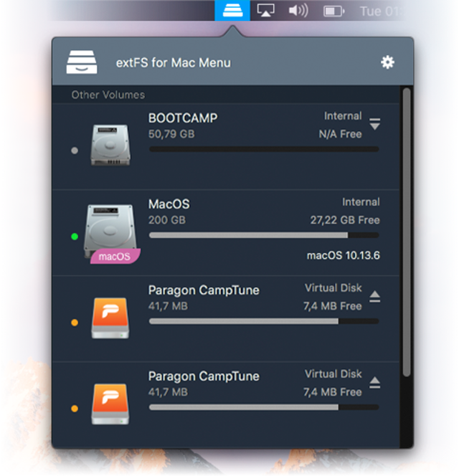Viewport: 459px width, 476px height.
Task: Click the extFS for Mac Menu title
Action: (173, 63)
